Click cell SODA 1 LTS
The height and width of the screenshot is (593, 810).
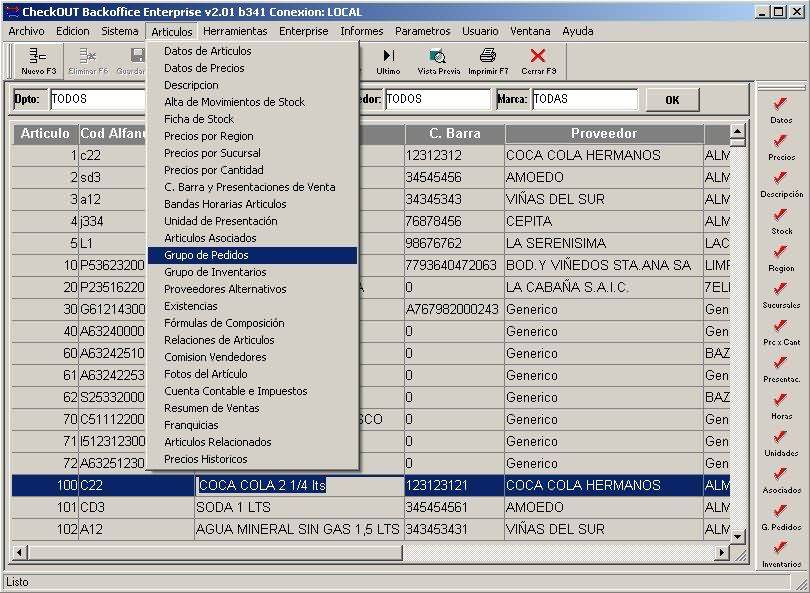coord(299,507)
